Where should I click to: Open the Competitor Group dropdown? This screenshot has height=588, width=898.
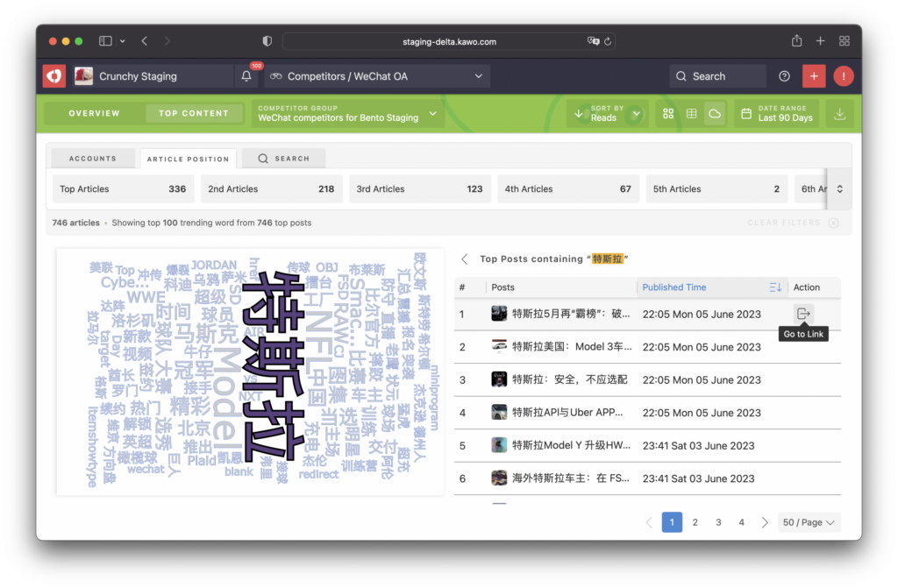point(348,113)
